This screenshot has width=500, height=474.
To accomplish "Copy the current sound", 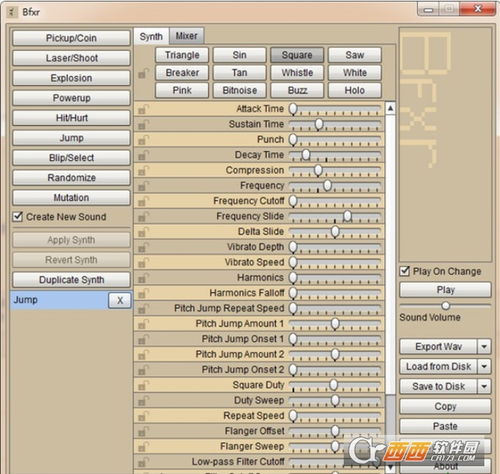I will [445, 406].
